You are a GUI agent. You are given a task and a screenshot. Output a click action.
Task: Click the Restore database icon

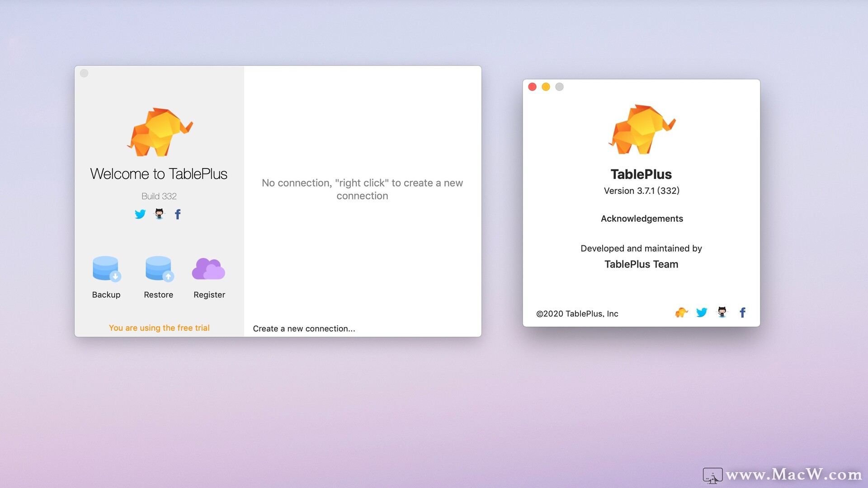pos(159,269)
